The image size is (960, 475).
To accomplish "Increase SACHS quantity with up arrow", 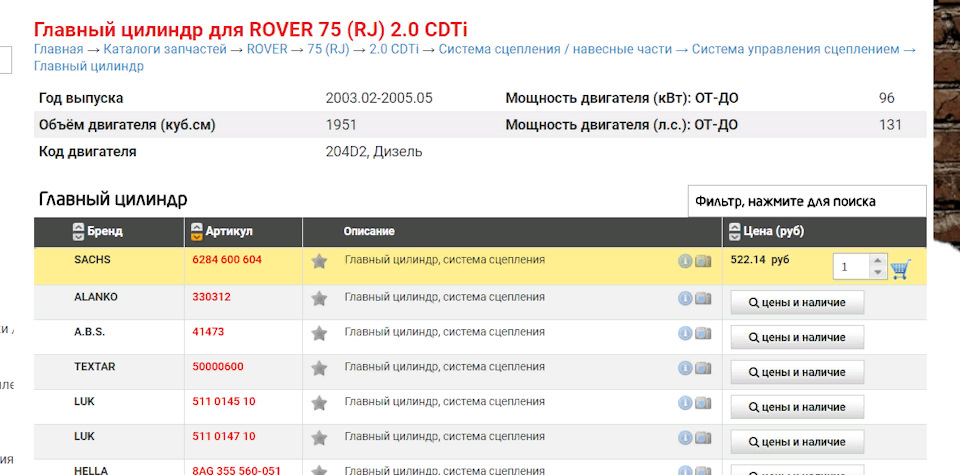I will click(878, 261).
